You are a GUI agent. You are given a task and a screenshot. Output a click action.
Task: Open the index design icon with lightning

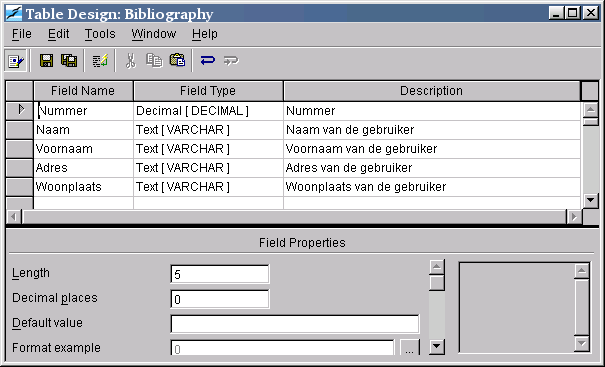(100, 61)
